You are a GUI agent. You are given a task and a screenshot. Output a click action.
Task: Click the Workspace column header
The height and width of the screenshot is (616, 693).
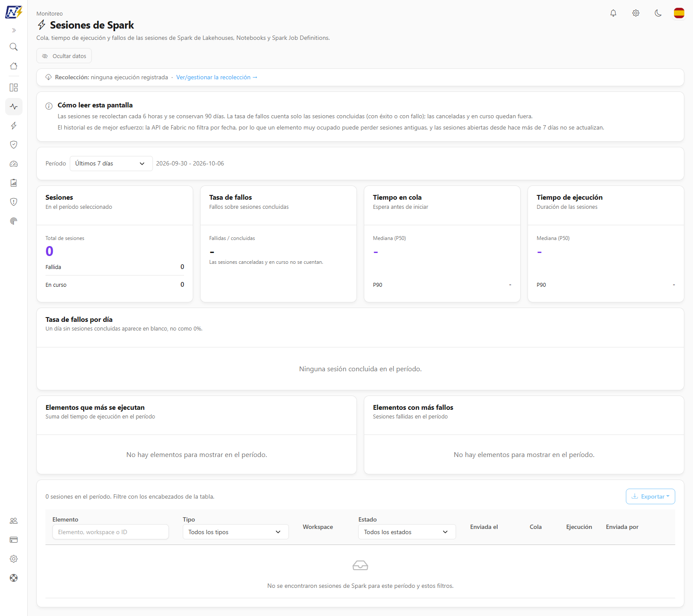click(318, 527)
